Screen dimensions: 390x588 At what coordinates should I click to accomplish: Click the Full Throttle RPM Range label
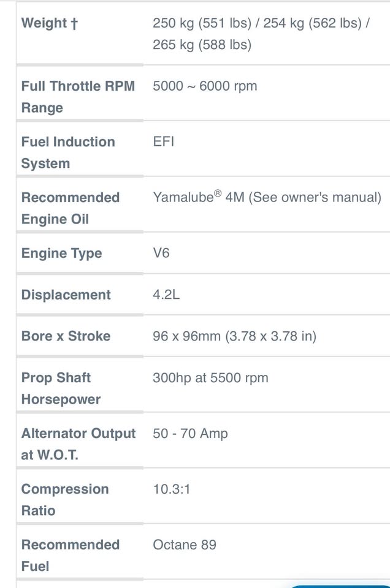78,97
